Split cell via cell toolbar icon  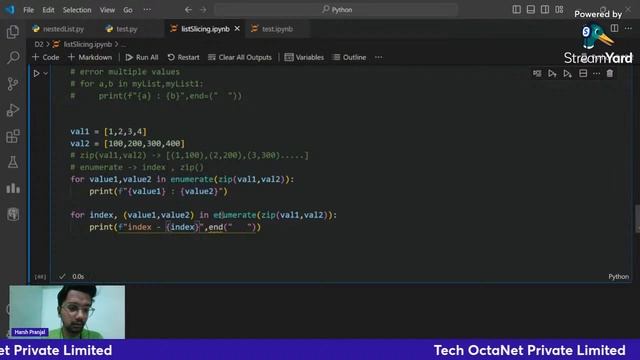pos(583,73)
